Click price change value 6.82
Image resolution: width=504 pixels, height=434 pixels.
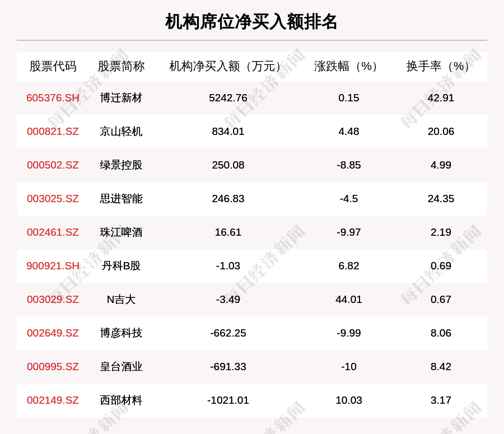pos(349,266)
